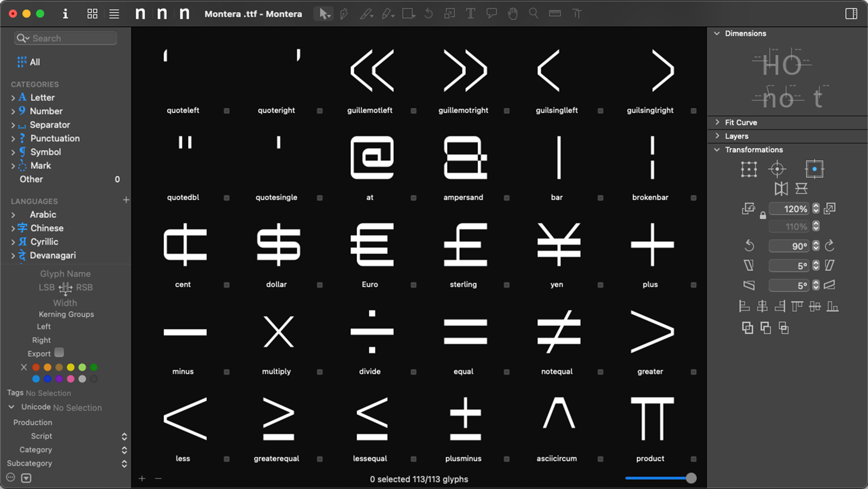The width and height of the screenshot is (868, 489).
Task: Pick the red color label swatch
Action: [36, 367]
